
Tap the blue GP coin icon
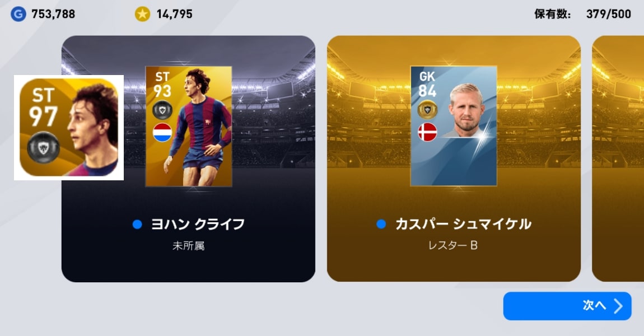[x=18, y=14]
